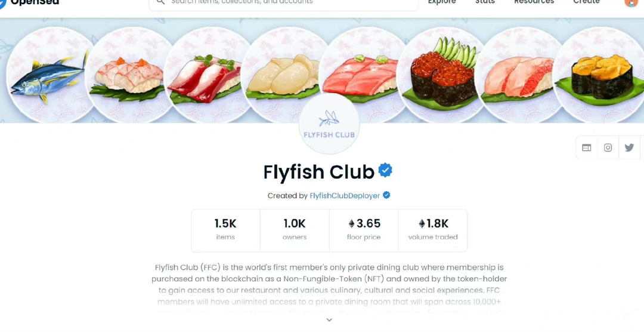
Task: Click the Create nav item
Action: (x=586, y=2)
